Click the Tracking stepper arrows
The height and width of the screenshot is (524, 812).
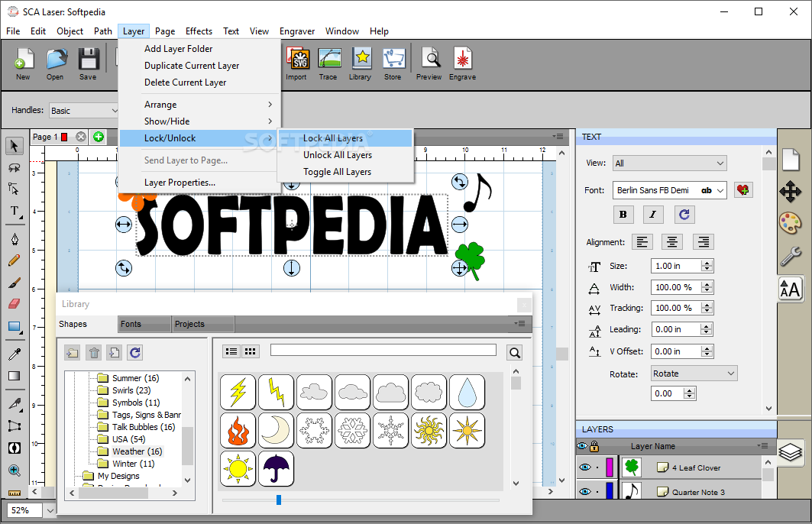coord(707,308)
